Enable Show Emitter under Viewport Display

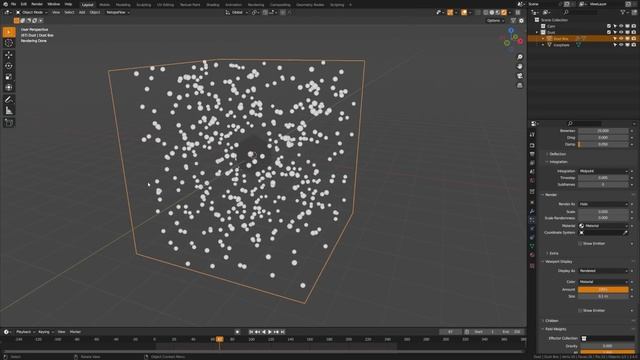tap(580, 311)
